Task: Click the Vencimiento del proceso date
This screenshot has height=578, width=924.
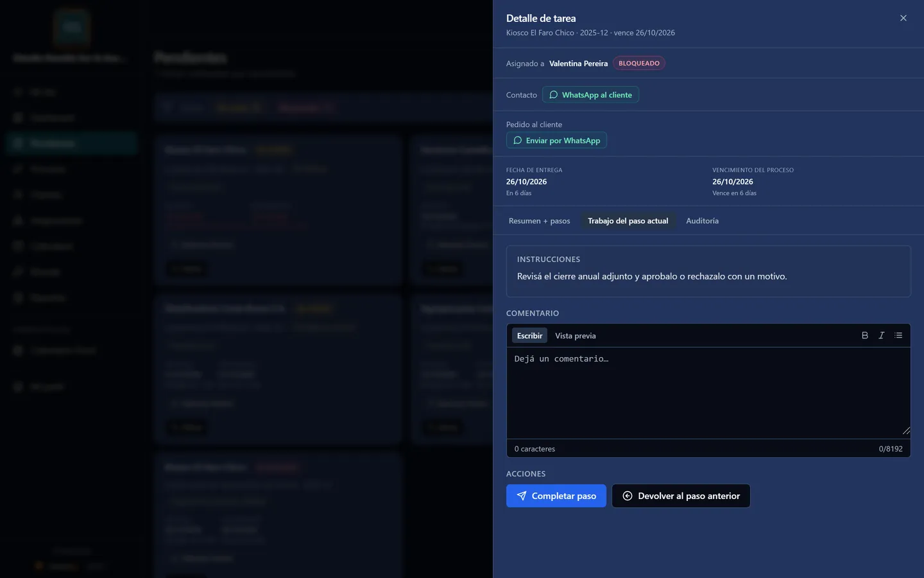Action: pyautogui.click(x=732, y=182)
